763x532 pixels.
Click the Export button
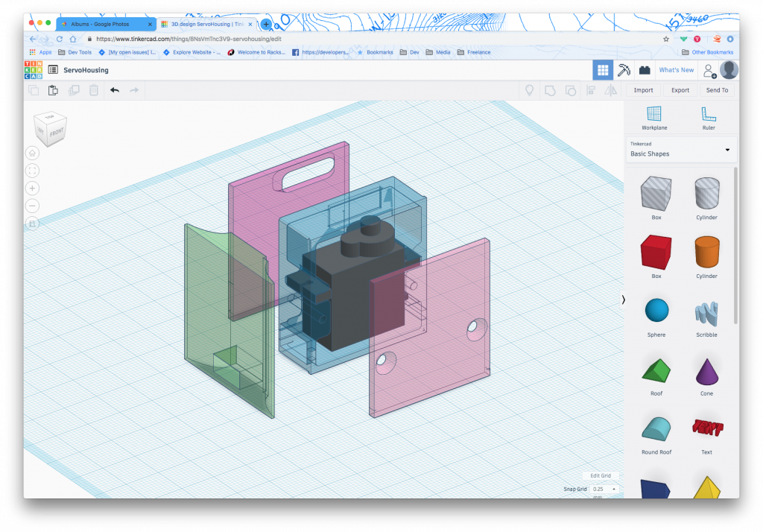coord(680,90)
